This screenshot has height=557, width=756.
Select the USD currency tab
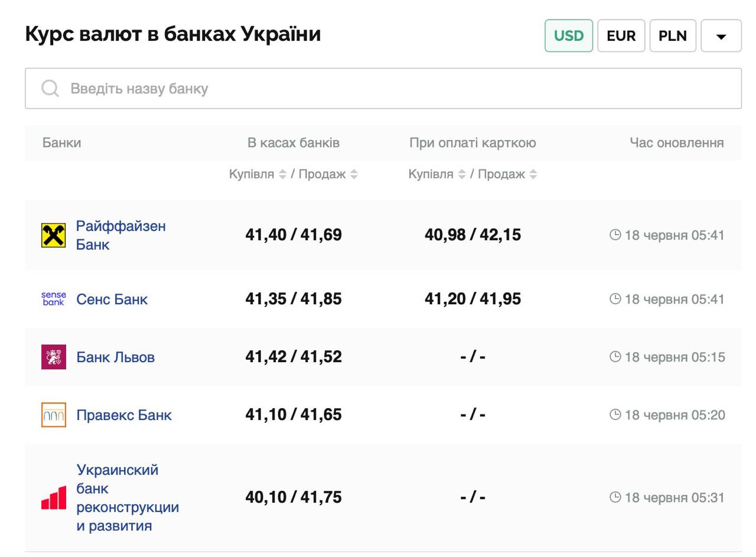568,36
